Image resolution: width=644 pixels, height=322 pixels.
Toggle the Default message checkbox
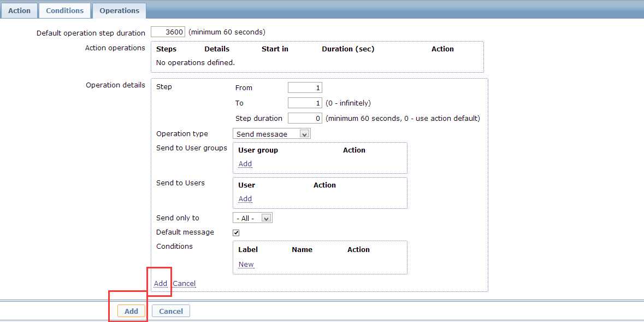tap(236, 233)
